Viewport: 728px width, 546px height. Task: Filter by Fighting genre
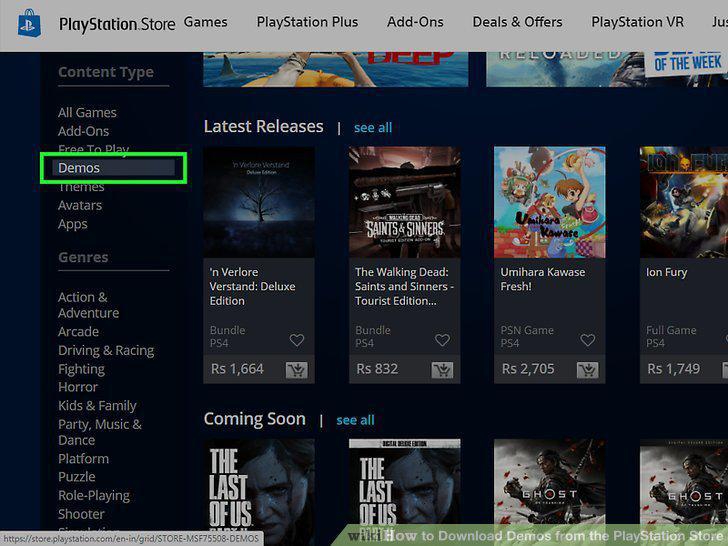(x=82, y=369)
